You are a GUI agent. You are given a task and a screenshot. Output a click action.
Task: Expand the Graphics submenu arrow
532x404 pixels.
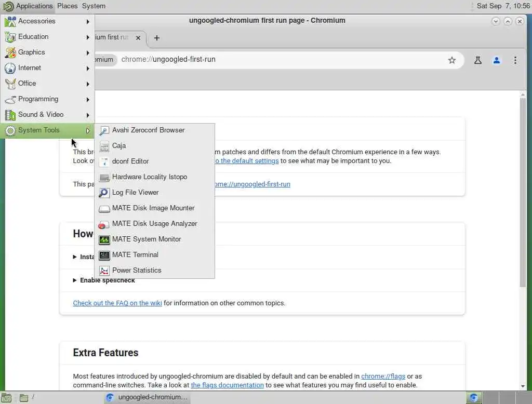88,53
